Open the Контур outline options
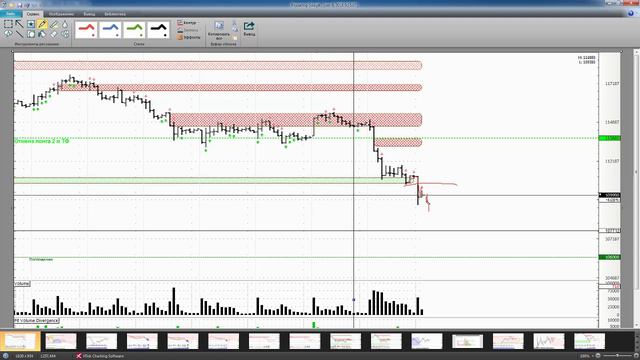 (187, 23)
